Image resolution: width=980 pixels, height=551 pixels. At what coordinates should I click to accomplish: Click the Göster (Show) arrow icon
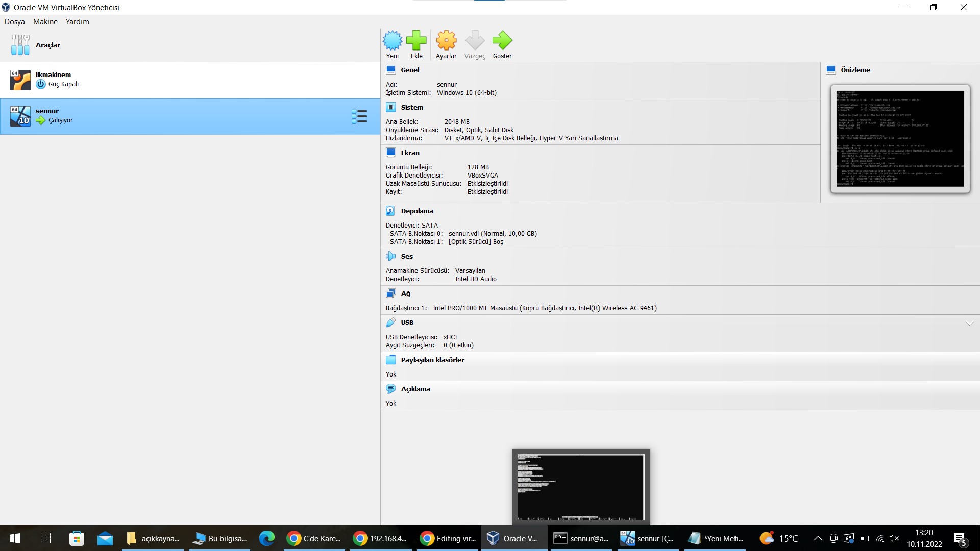coord(502,41)
